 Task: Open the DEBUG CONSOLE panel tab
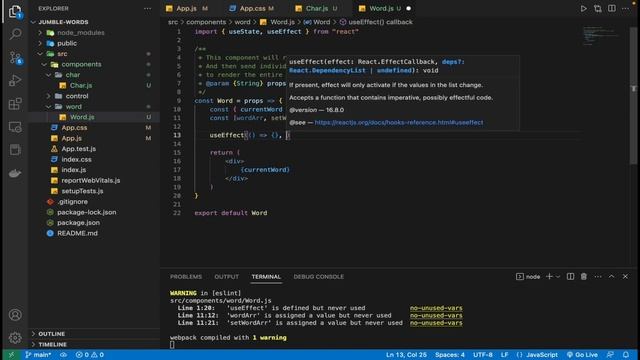point(318,276)
